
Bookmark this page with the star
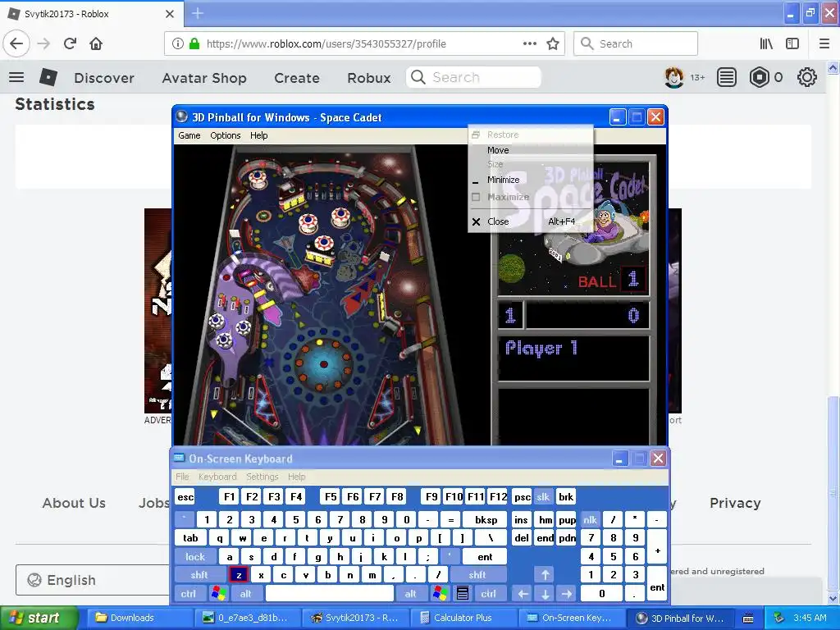click(553, 43)
